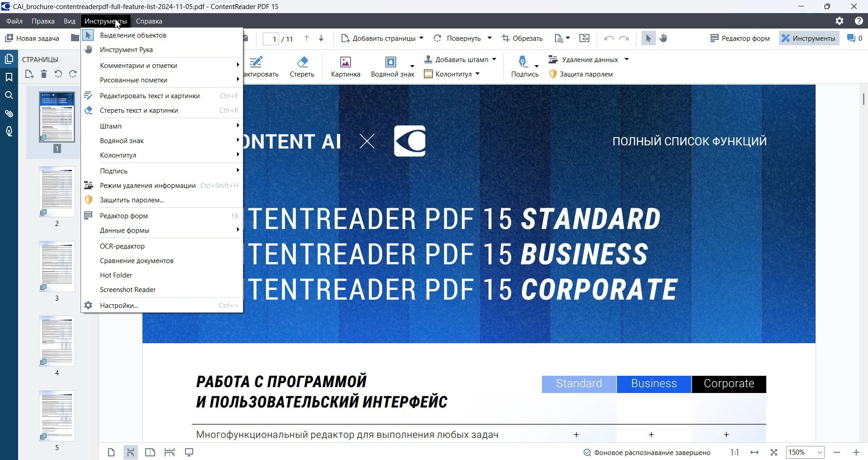868x460 pixels.
Task: Expand the Удаление данных dropdown
Action: [626, 59]
